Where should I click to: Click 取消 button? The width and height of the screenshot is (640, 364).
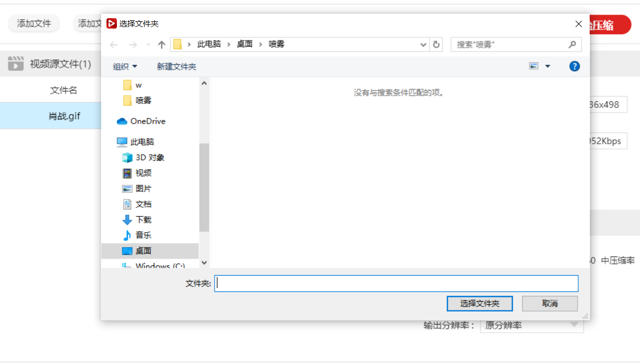[x=550, y=303]
